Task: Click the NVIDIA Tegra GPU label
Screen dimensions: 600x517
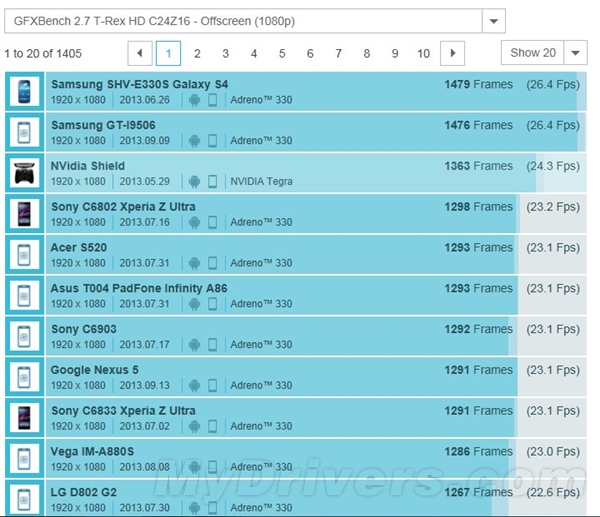Action: pos(261,181)
